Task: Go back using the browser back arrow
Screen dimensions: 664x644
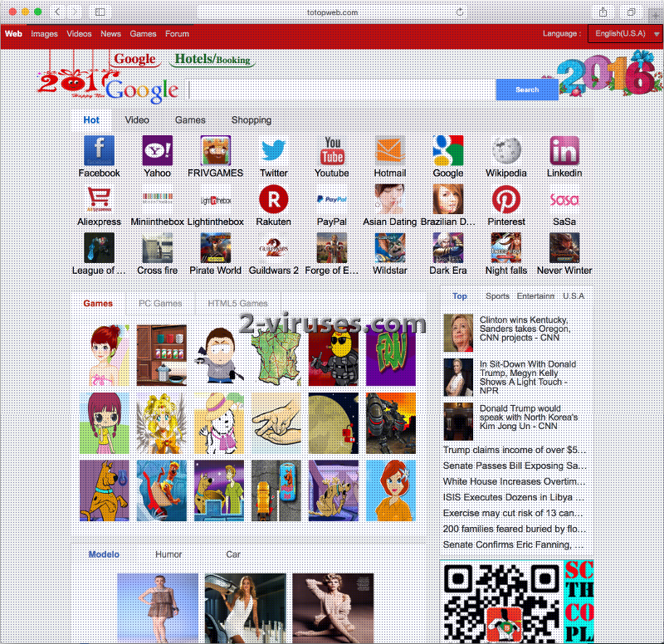Action: 57,12
